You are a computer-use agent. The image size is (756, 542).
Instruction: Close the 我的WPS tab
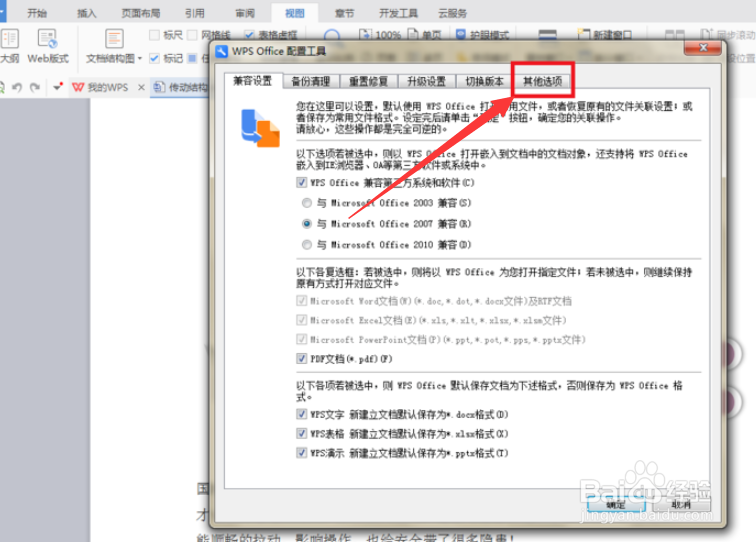pos(141,87)
